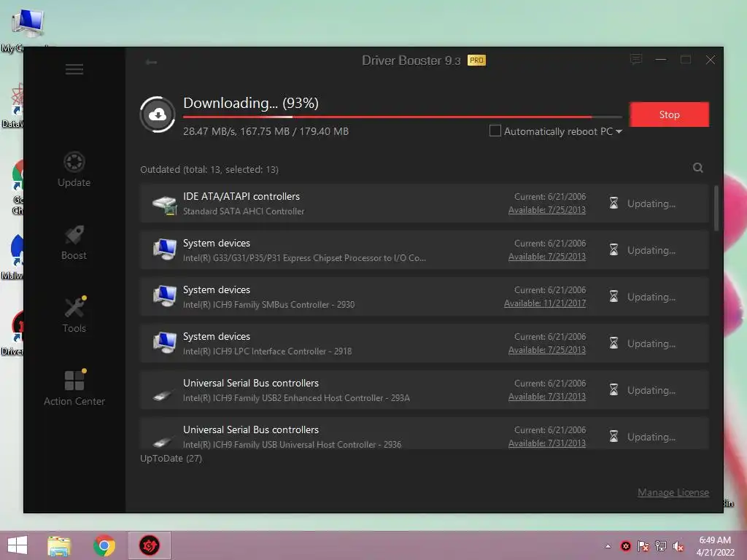
Task: Click the cloud download status icon
Action: [158, 114]
